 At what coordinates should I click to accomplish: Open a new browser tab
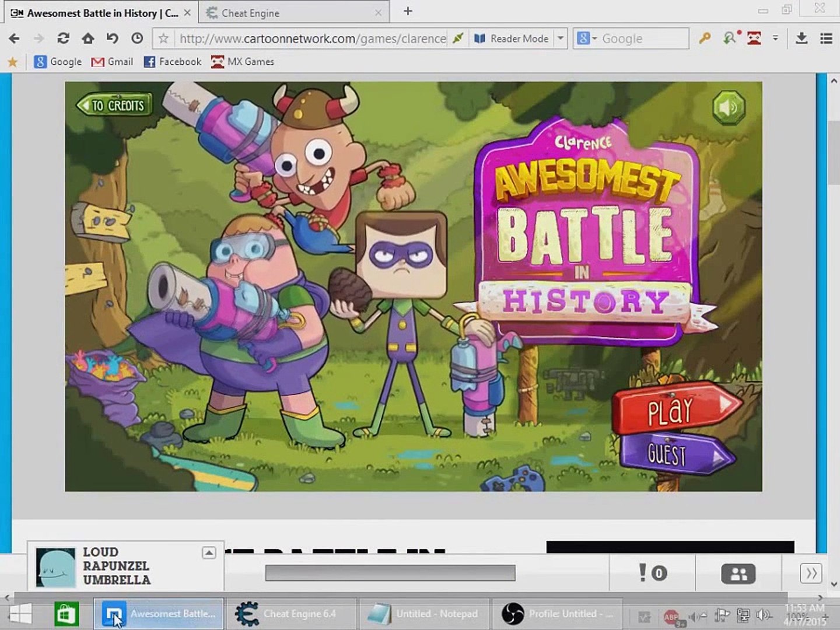pos(408,11)
